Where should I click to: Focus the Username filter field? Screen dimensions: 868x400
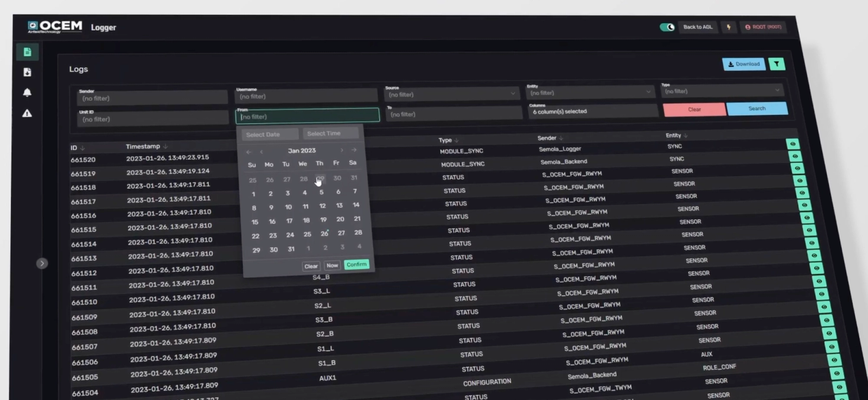[x=306, y=96]
